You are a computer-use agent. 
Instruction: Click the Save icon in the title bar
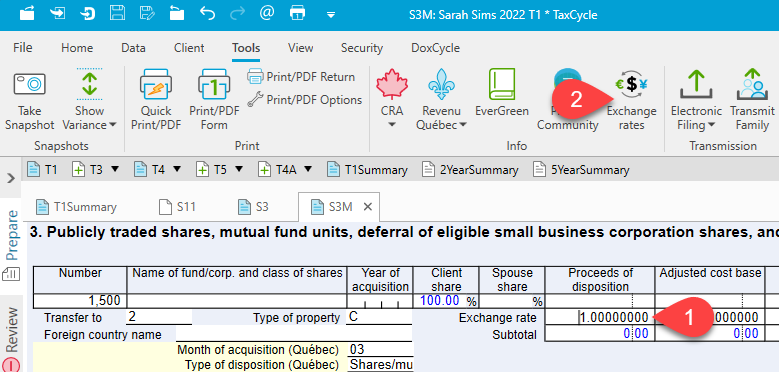pyautogui.click(x=117, y=13)
